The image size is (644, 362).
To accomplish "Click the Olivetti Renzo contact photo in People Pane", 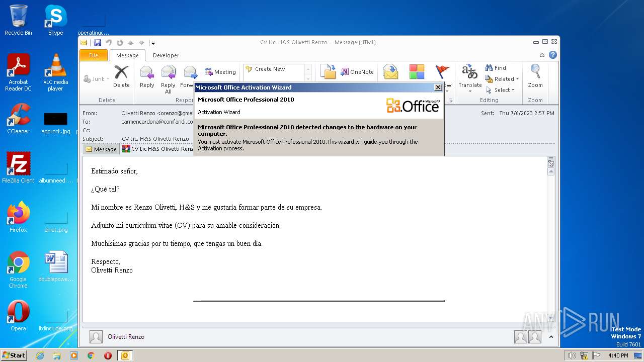I will 96,337.
